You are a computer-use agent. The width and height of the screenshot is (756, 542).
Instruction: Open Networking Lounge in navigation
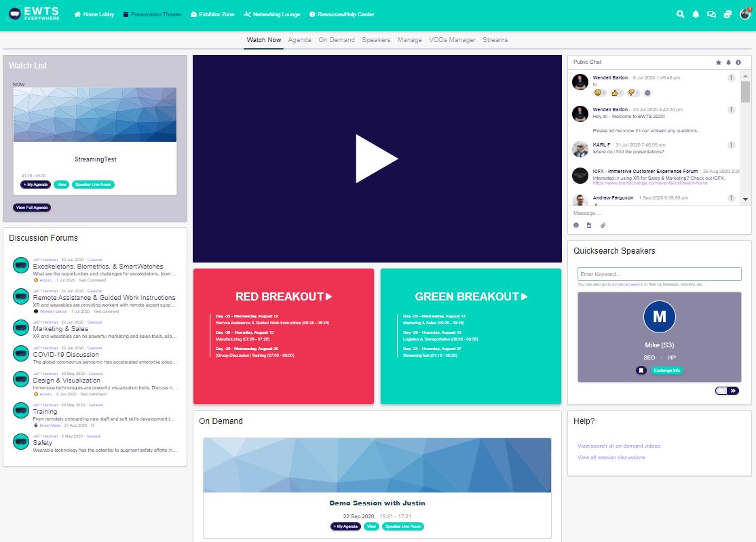point(272,14)
